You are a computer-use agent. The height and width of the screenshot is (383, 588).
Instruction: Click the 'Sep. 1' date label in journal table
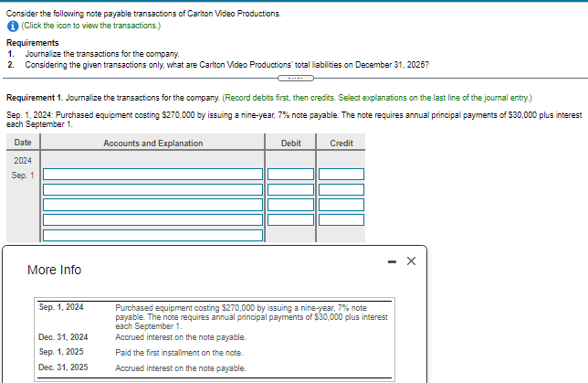coord(23,176)
